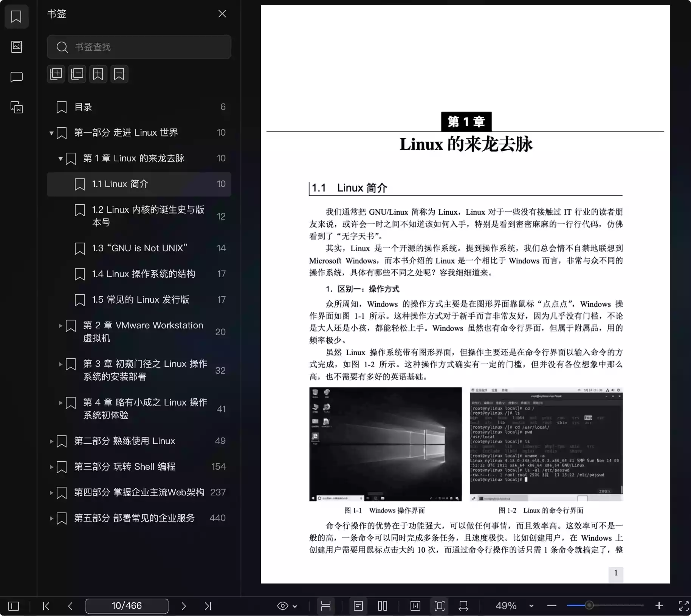Jump to '第三部分 玩转 Shell 编程' section

coord(125,467)
